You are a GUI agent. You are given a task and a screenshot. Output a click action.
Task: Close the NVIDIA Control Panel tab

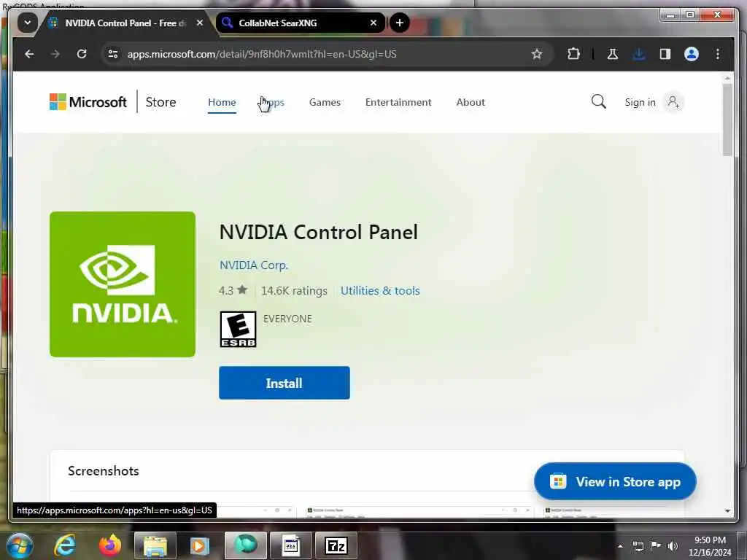(x=200, y=23)
